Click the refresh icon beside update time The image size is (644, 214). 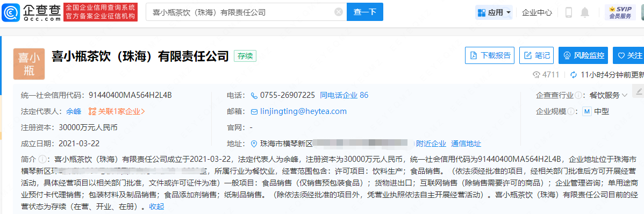574,75
